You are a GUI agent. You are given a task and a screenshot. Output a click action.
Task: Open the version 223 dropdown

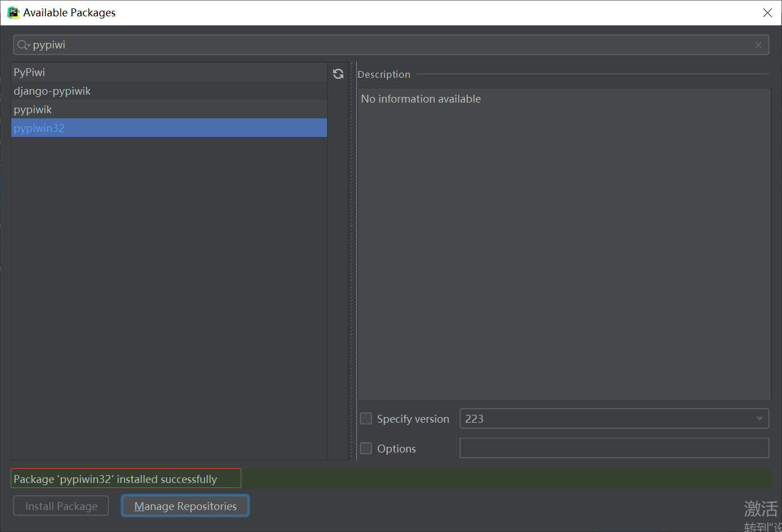(x=615, y=419)
